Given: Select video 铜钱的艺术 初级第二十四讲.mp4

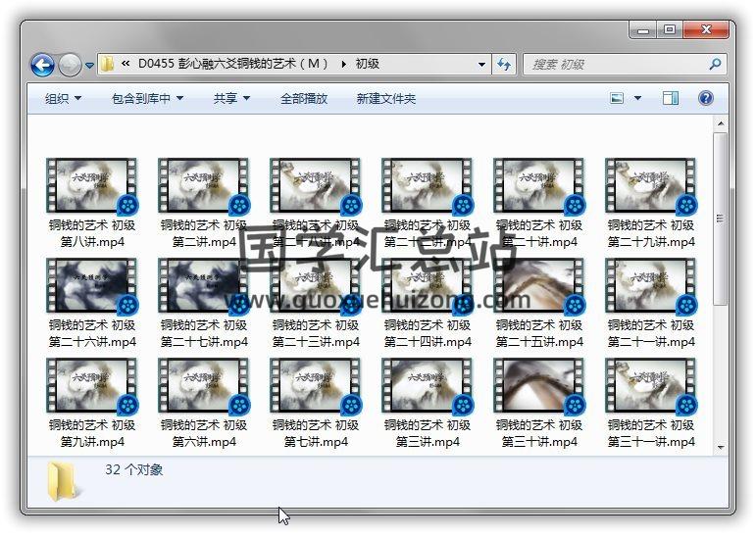Looking at the screenshot, I should coord(428,303).
